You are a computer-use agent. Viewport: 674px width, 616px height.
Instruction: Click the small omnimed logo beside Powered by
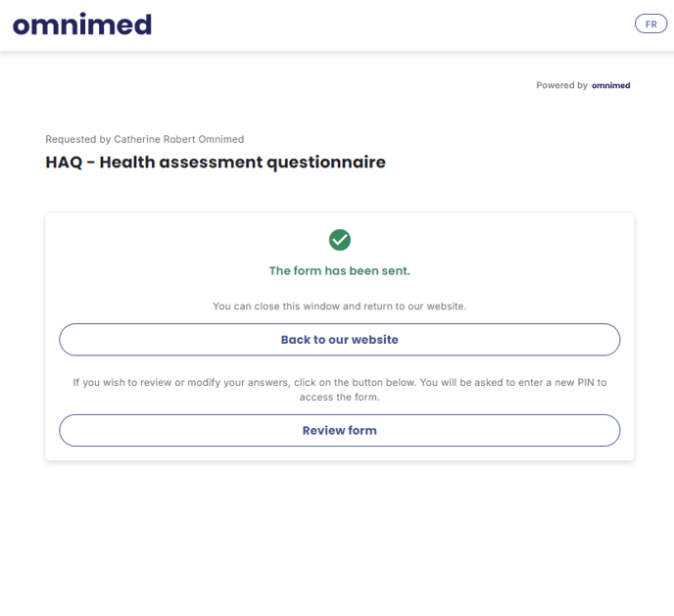[x=611, y=86]
